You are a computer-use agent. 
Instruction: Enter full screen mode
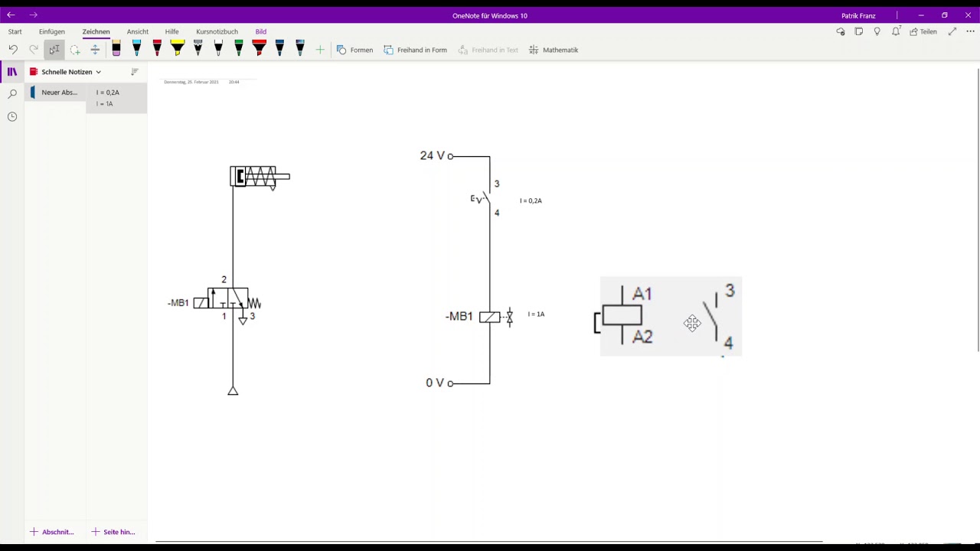952,31
